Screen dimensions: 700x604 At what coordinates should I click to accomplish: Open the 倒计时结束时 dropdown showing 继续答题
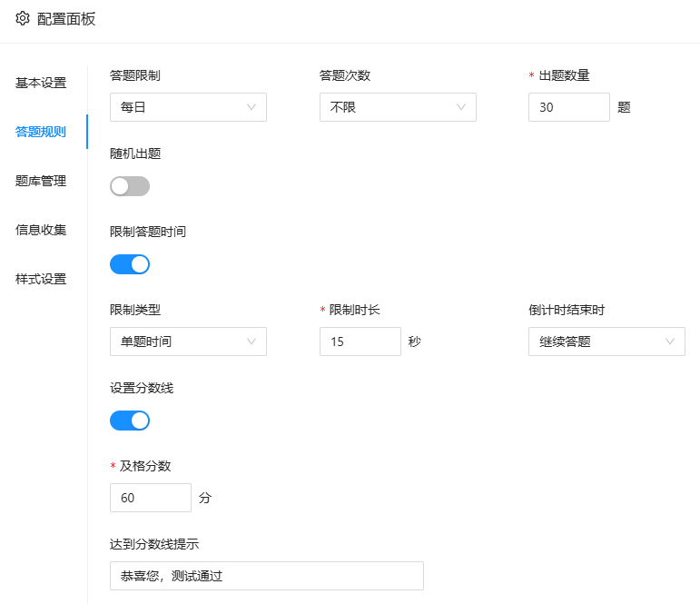click(x=606, y=342)
